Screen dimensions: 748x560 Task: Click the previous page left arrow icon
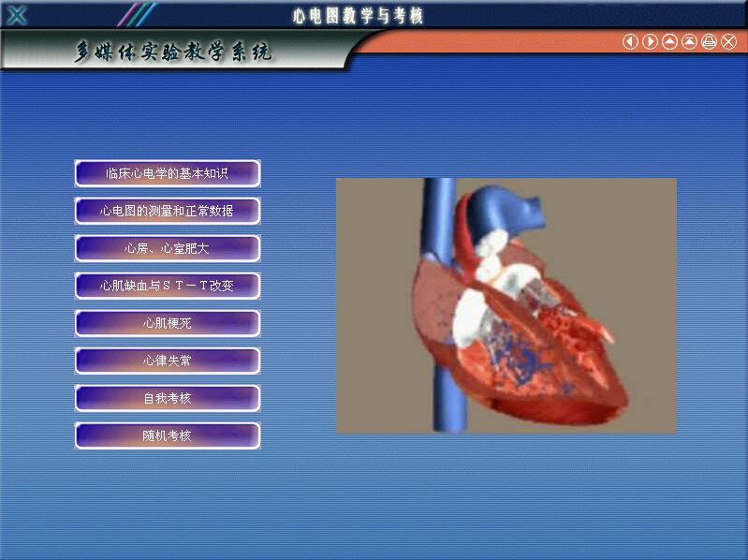pos(630,42)
